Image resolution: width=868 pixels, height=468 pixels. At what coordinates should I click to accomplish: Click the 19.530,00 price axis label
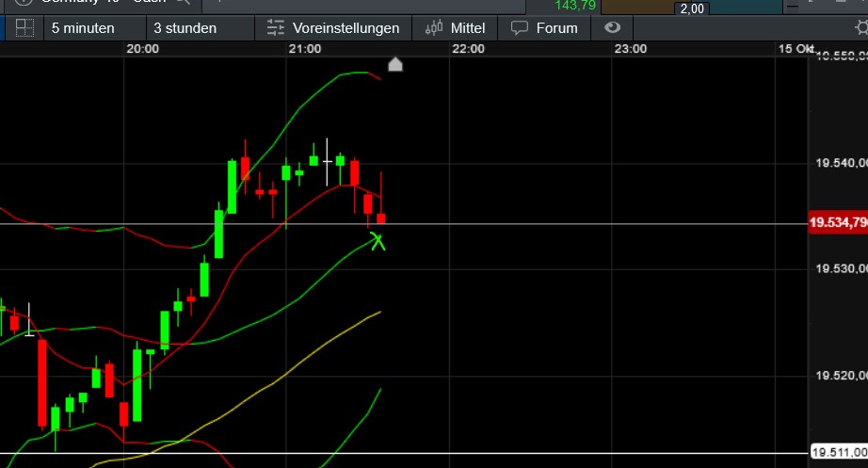point(842,268)
